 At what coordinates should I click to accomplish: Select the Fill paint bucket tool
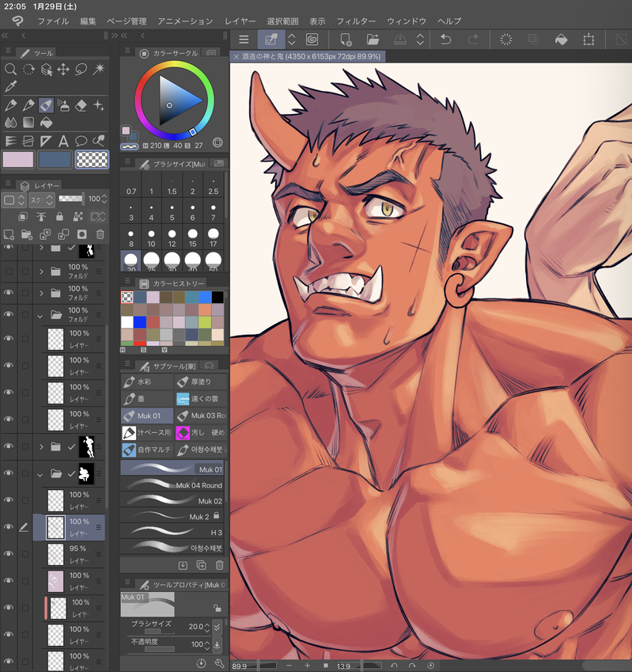pyautogui.click(x=46, y=123)
